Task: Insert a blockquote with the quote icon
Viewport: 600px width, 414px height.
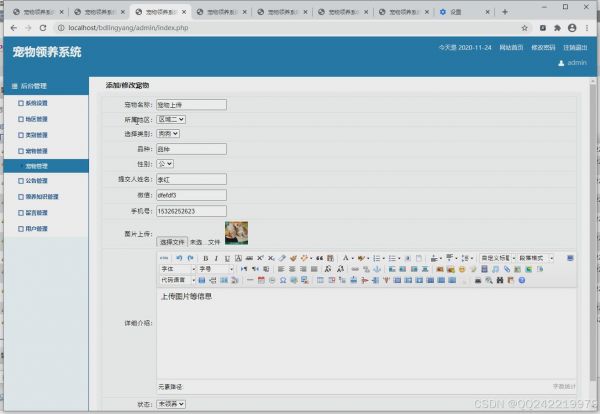Action: (320, 258)
